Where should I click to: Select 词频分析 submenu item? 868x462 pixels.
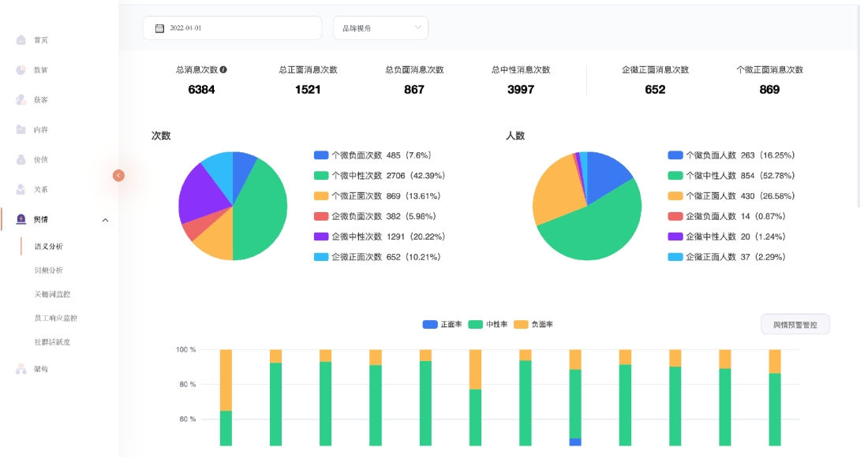click(x=49, y=270)
